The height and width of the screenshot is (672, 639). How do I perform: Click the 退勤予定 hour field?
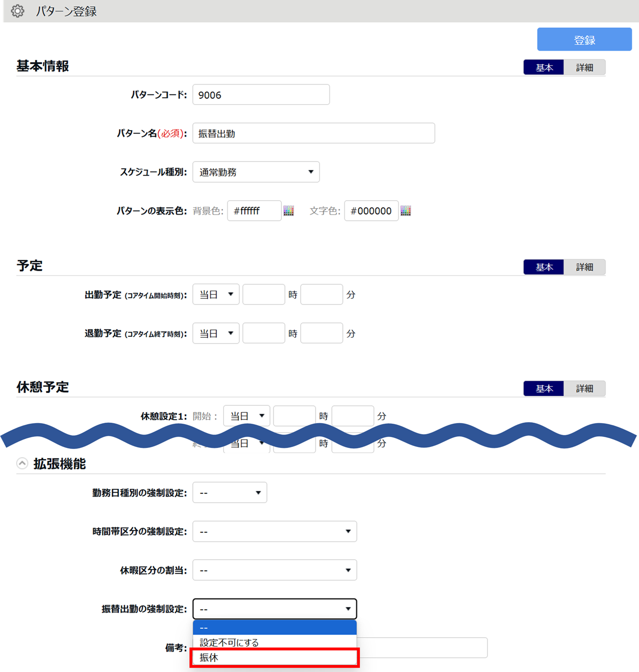[264, 333]
